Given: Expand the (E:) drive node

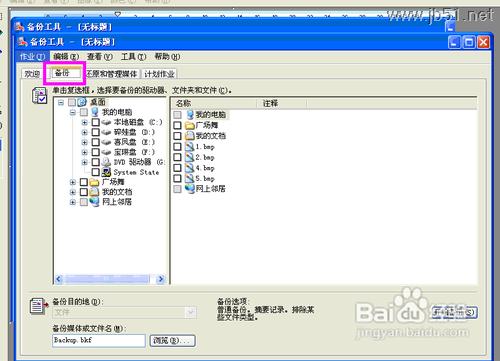Looking at the screenshot, I should coord(85,142).
